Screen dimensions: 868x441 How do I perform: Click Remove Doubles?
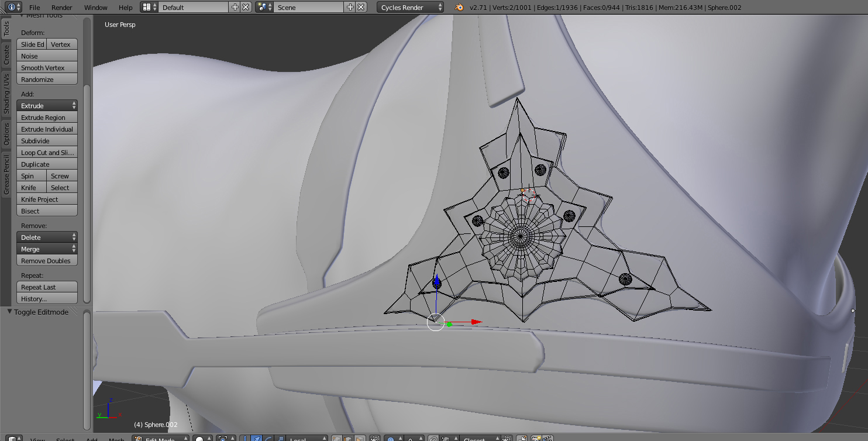[47, 260]
